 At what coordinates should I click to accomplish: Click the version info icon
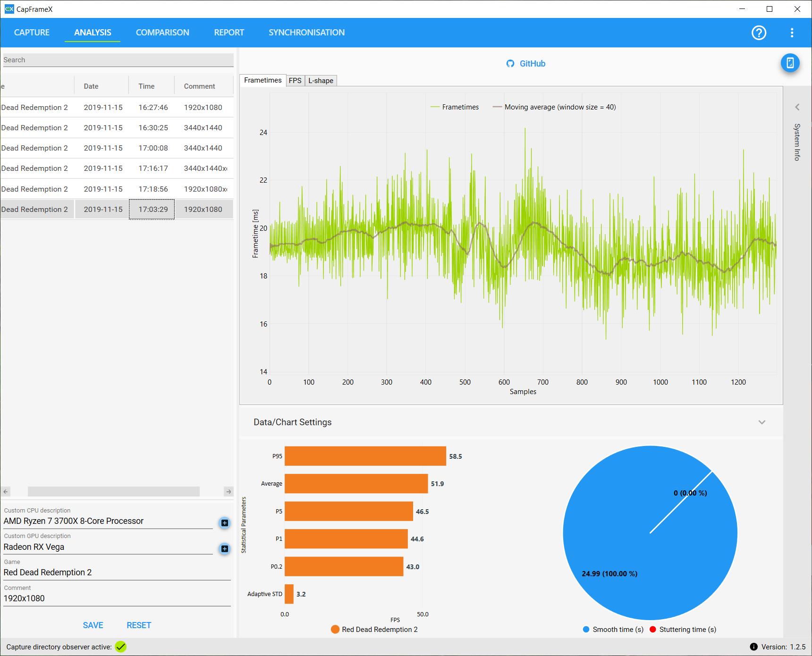pyautogui.click(x=753, y=647)
